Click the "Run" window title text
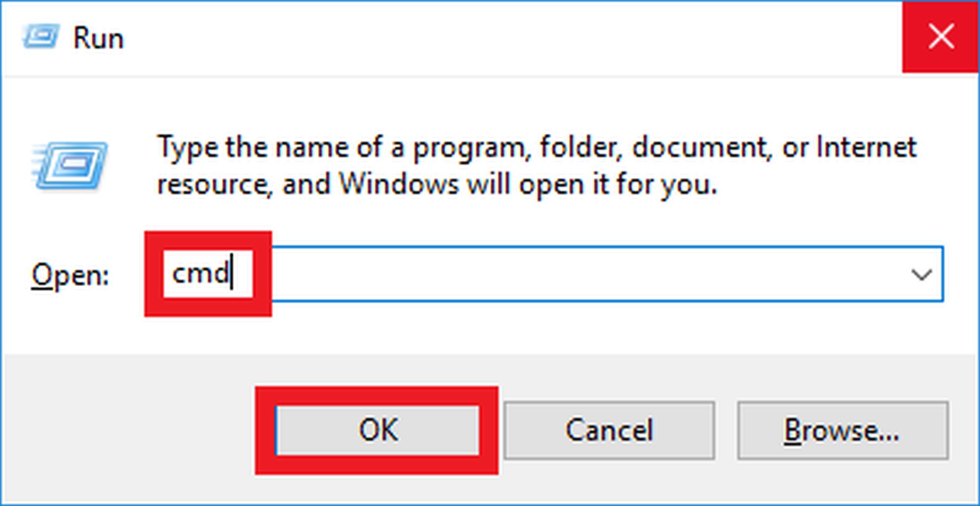 click(x=98, y=38)
